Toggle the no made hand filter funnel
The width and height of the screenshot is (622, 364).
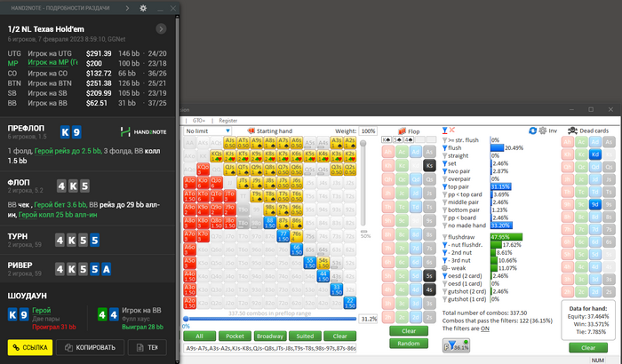tap(444, 226)
